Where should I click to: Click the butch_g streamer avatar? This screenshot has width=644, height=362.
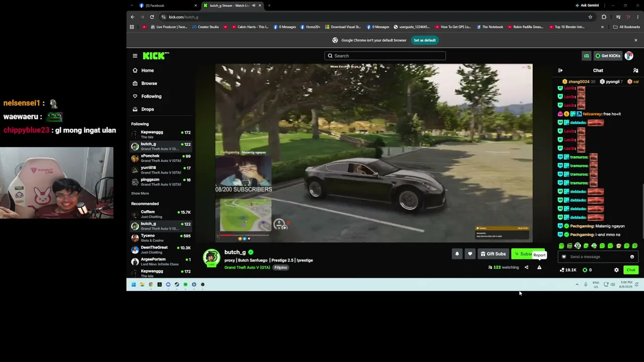[x=211, y=258]
